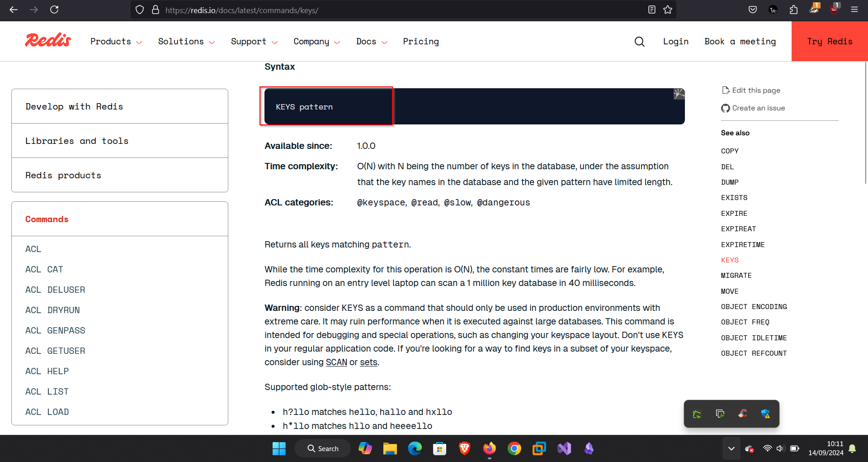Expand the Products dropdown menu
This screenshot has width=868, height=462.
(116, 42)
